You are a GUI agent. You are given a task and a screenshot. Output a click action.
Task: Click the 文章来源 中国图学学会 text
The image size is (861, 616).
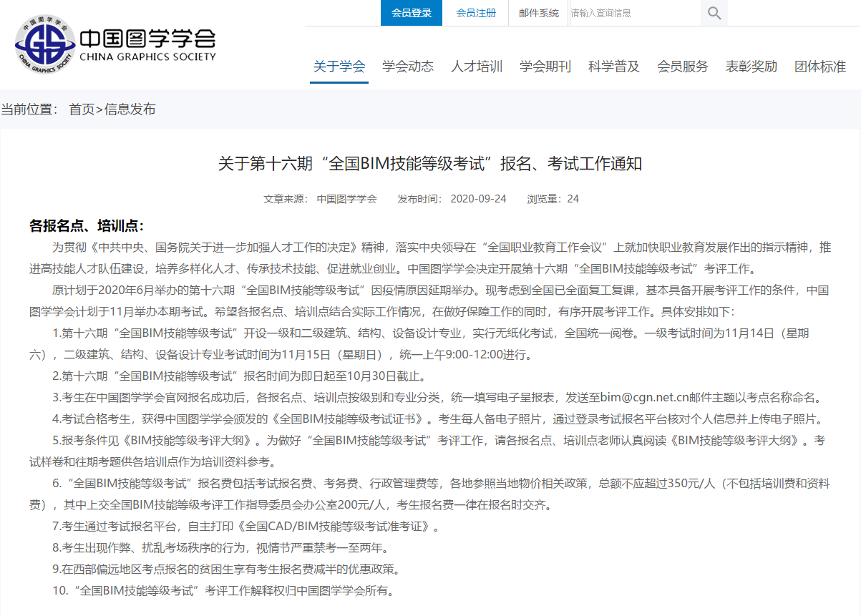pyautogui.click(x=320, y=199)
